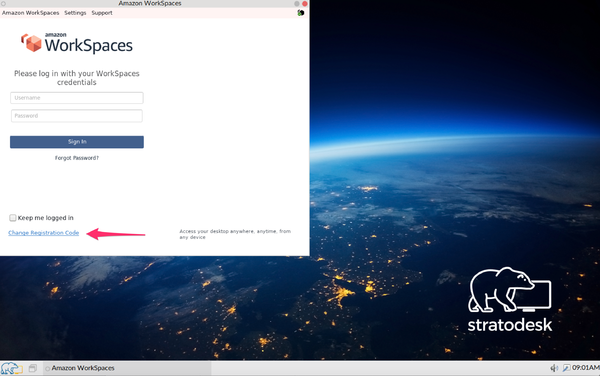Focus the Username field
Viewport: 600px width, 376px height.
click(77, 98)
